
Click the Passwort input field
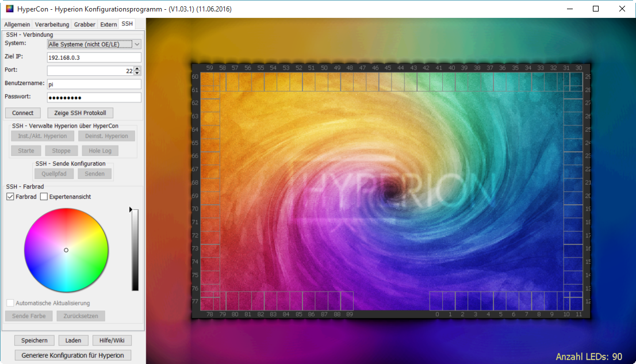[94, 97]
